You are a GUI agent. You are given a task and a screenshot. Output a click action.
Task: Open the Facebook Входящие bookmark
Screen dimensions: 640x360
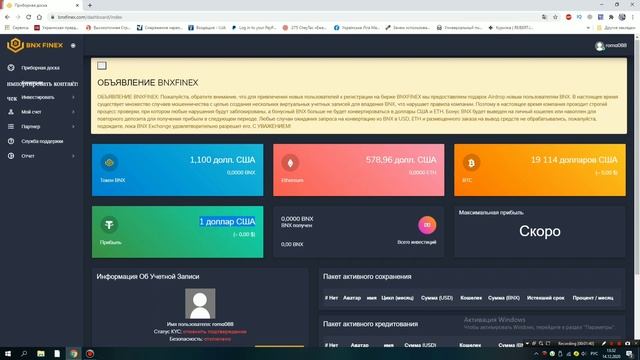(207, 28)
